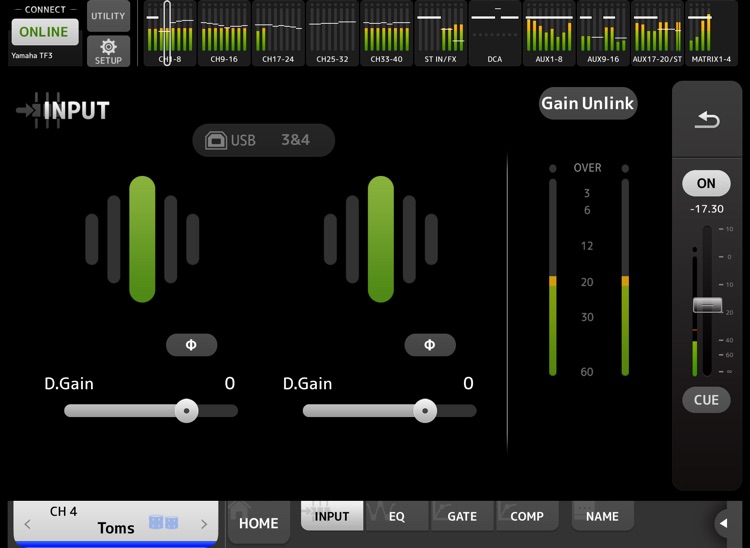Click the Toms drum channel icon
Screen dimensions: 750x548
(164, 522)
